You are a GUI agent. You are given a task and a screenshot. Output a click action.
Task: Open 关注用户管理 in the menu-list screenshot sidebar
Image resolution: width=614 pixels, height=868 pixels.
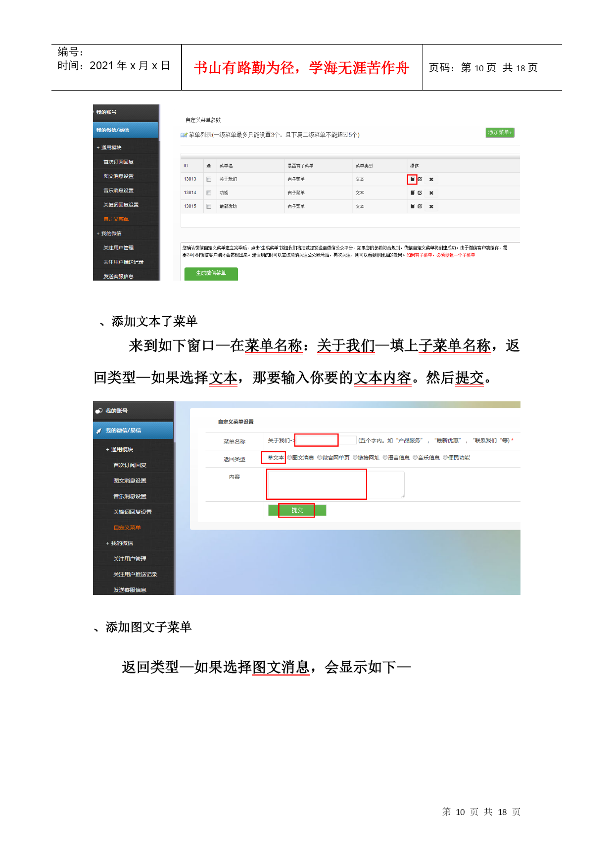[118, 248]
